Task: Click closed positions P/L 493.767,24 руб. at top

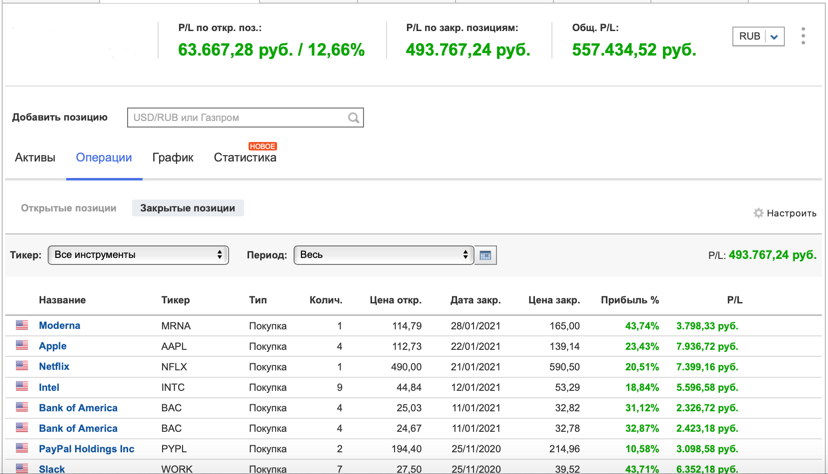Action: coord(468,50)
